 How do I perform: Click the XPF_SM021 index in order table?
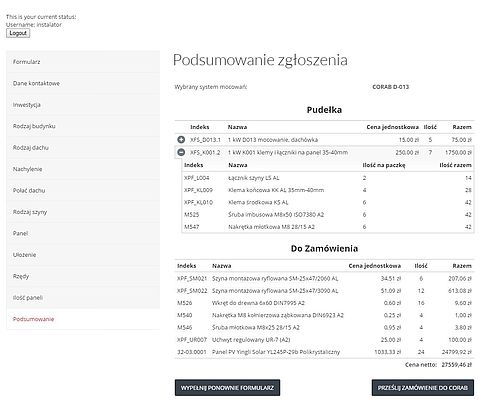point(192,278)
